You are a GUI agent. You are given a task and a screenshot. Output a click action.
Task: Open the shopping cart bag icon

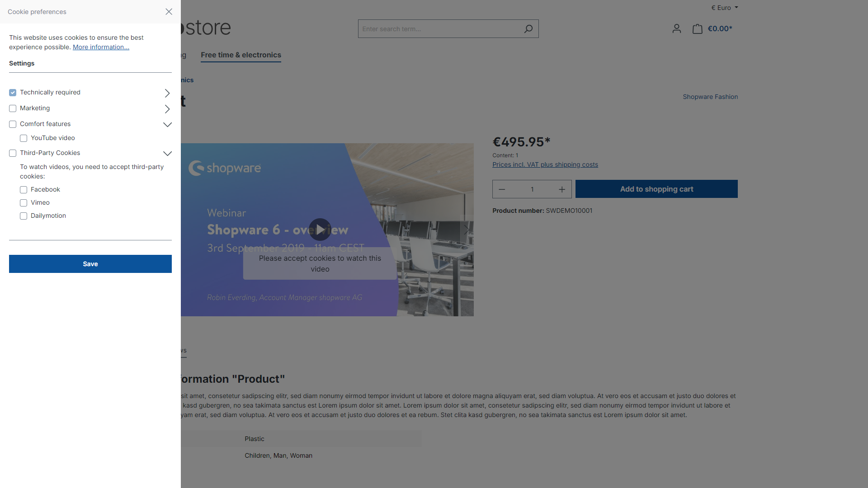[698, 29]
